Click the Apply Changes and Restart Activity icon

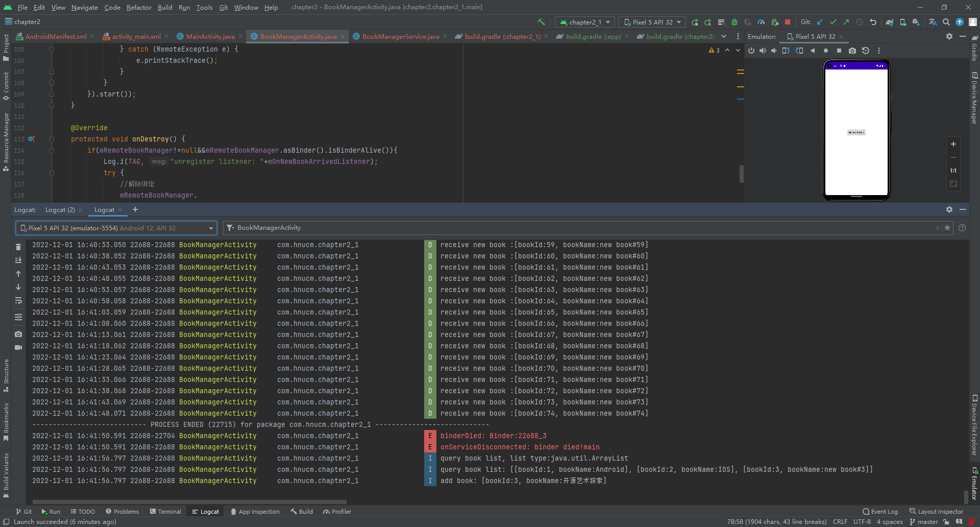click(x=708, y=22)
